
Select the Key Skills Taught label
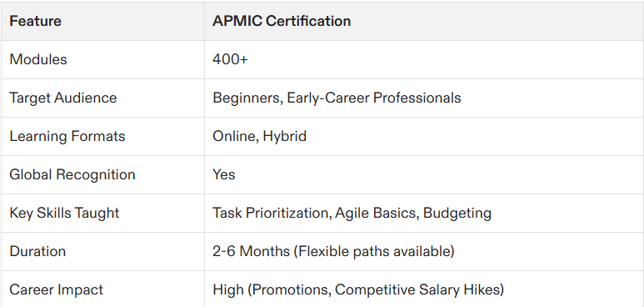coord(64,213)
